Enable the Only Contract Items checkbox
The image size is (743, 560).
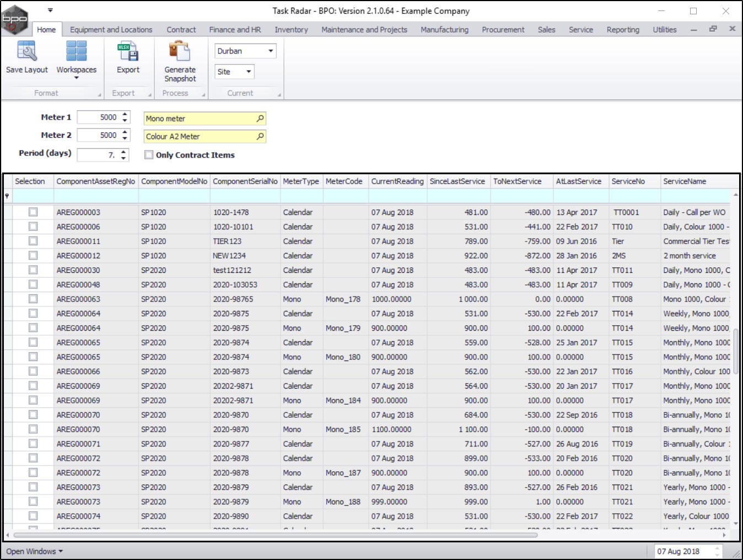point(149,155)
